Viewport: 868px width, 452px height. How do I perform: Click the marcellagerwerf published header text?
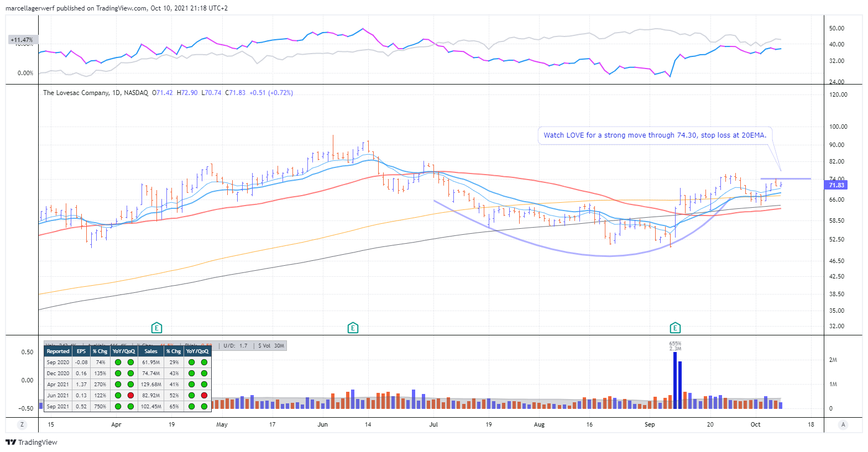(x=116, y=8)
